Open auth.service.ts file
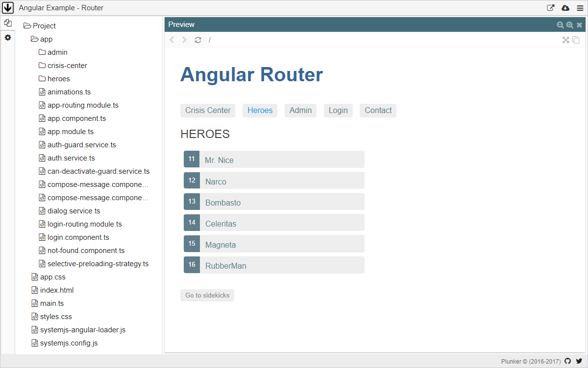The image size is (588, 368). click(x=67, y=158)
